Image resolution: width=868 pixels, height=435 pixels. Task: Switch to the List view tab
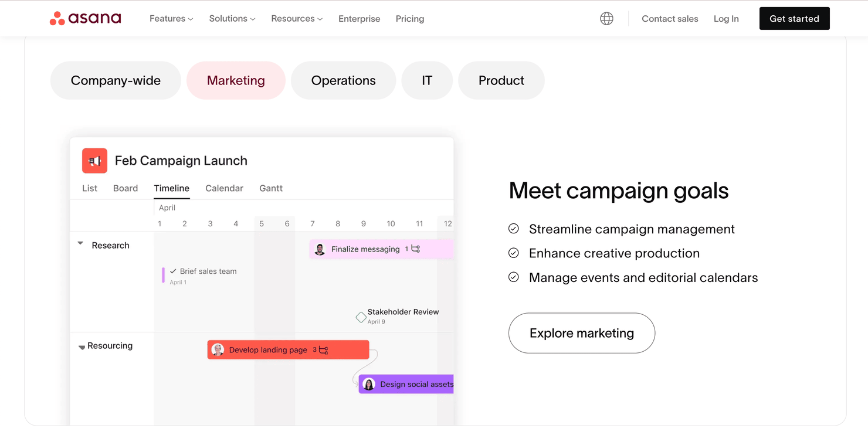90,188
